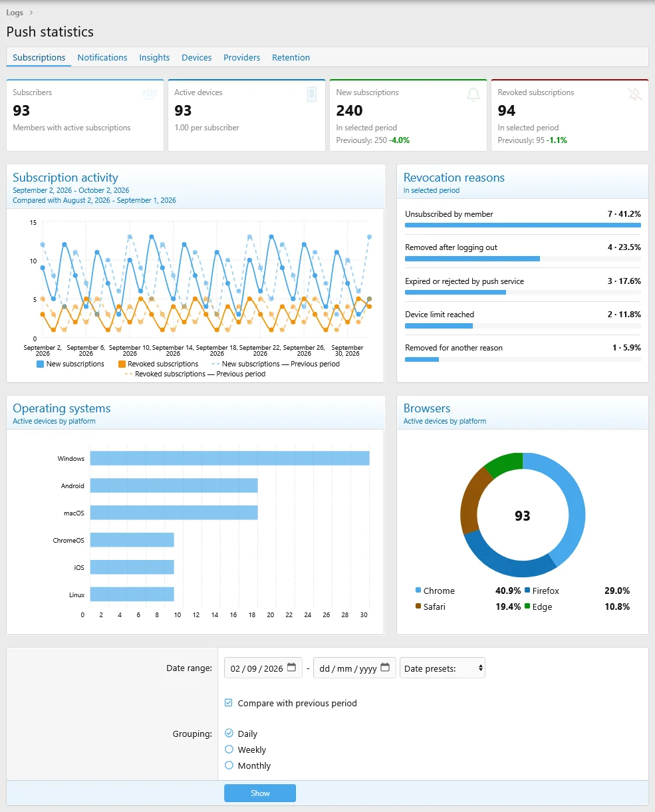
Task: Click the Safari legend color swatch
Action: click(418, 606)
